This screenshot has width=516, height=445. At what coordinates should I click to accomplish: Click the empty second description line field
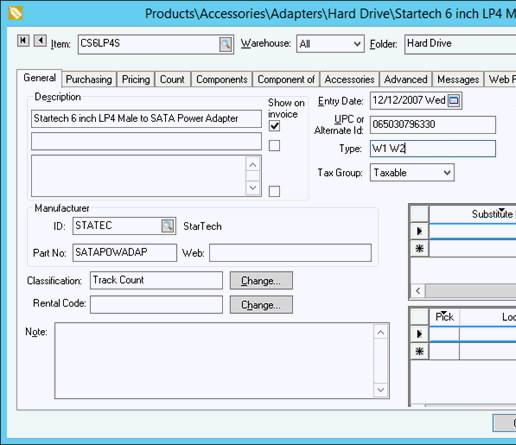[146, 141]
